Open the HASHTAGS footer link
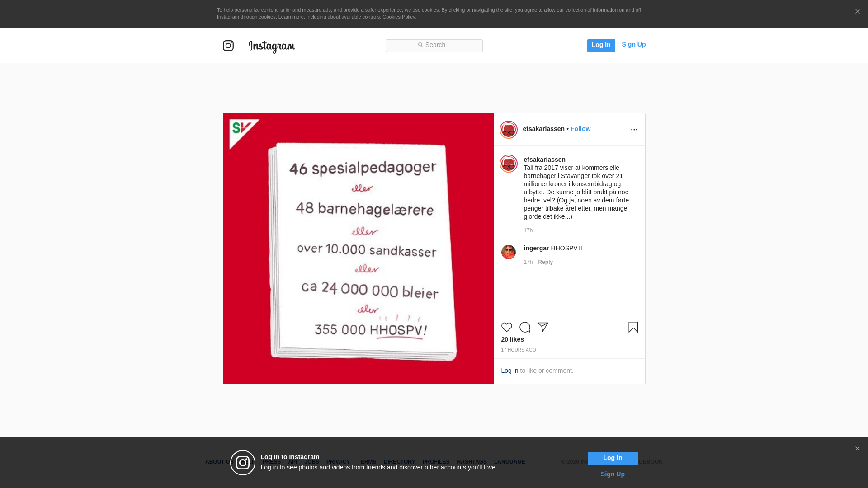The image size is (868, 488). [472, 462]
